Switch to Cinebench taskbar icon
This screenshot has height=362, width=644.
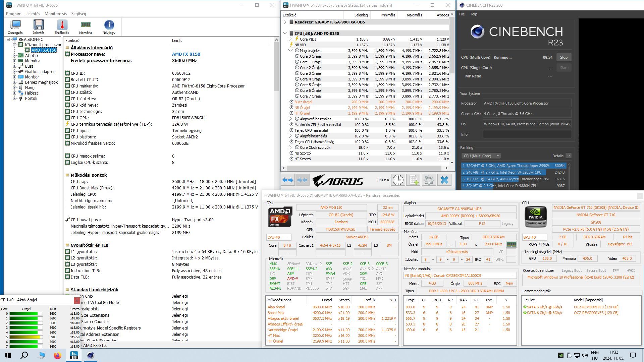click(91, 355)
